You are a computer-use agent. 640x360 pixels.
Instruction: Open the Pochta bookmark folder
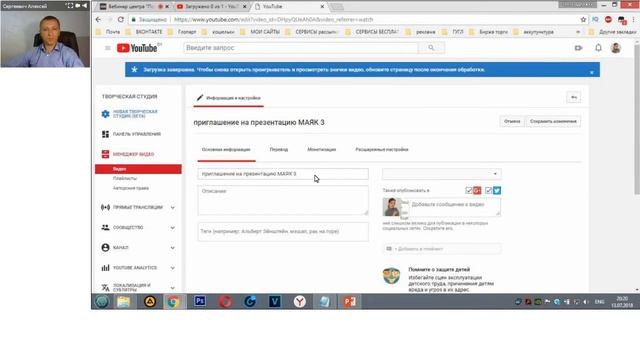pyautogui.click(x=109, y=32)
